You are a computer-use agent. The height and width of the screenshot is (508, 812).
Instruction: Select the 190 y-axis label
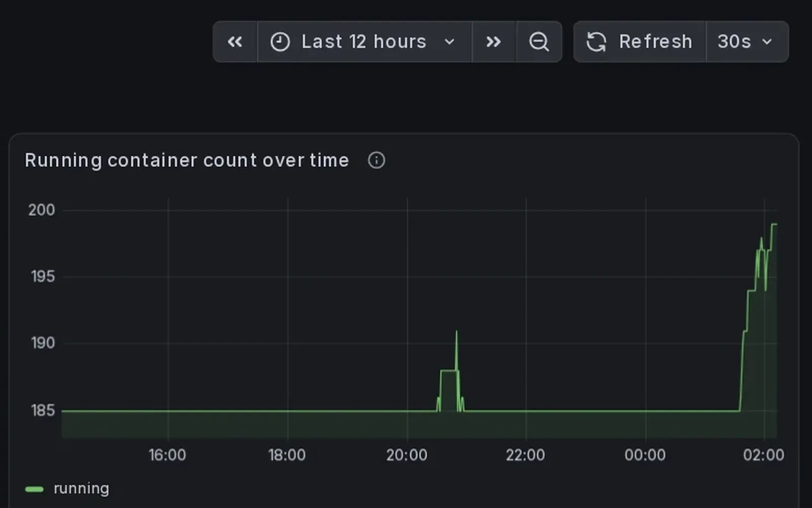click(43, 343)
